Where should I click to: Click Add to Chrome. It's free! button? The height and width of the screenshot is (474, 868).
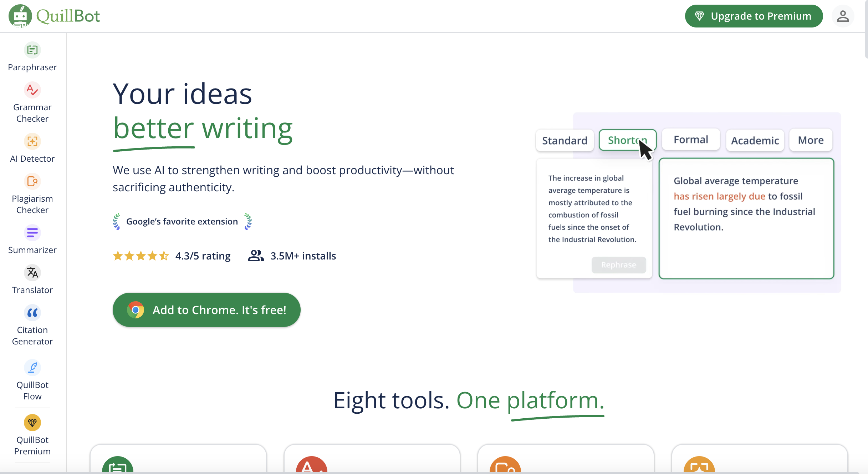(206, 310)
